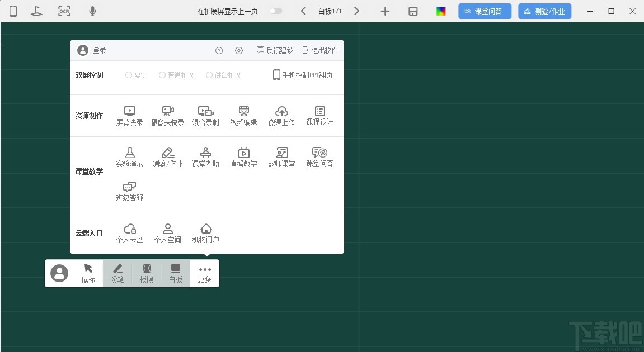
Task: Activate the microphone icon in top toolbar
Action: click(x=92, y=11)
